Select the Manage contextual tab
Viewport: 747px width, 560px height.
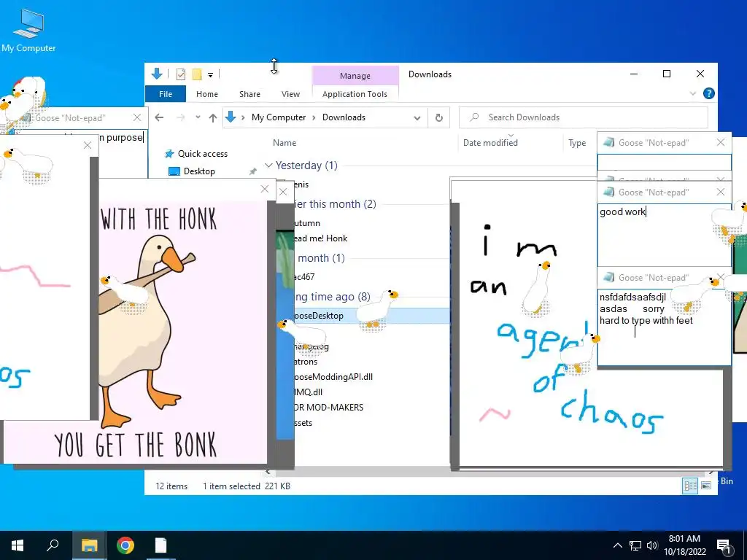pyautogui.click(x=355, y=76)
